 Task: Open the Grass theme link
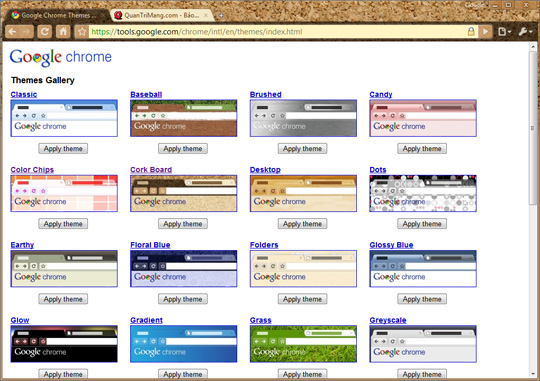point(260,320)
